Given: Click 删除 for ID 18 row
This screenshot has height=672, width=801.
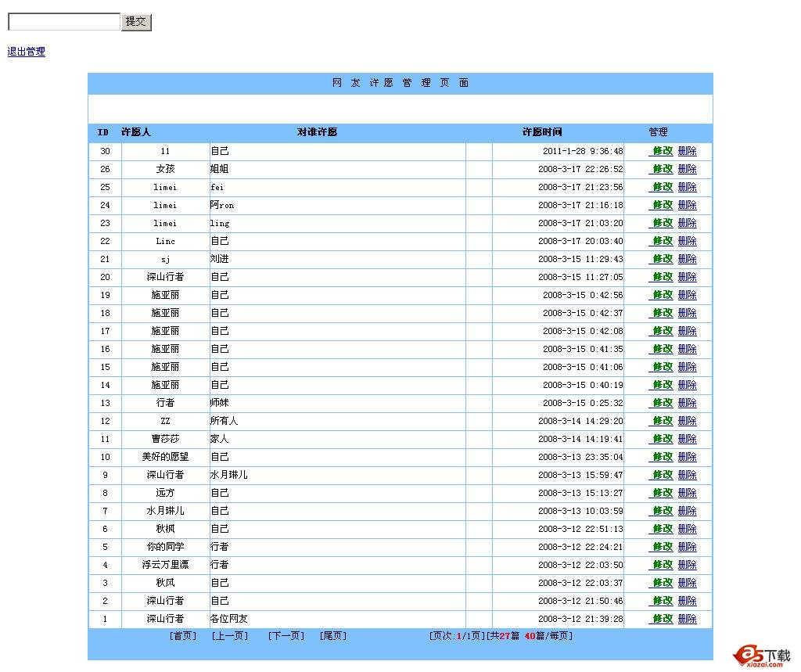Looking at the screenshot, I should click(687, 313).
